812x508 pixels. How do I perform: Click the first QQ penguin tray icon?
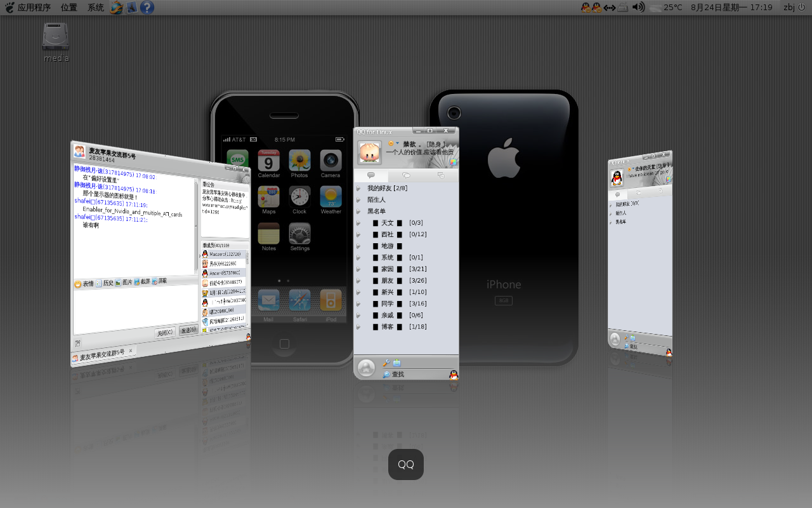(586, 8)
